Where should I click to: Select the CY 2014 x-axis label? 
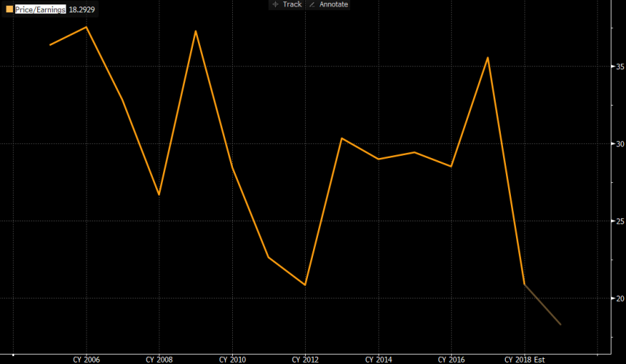(377, 360)
